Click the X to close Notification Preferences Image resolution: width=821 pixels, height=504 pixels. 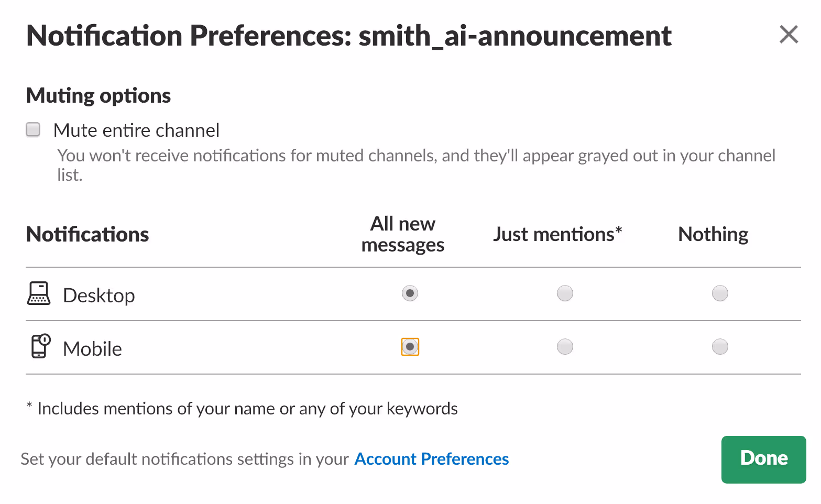pos(789,34)
